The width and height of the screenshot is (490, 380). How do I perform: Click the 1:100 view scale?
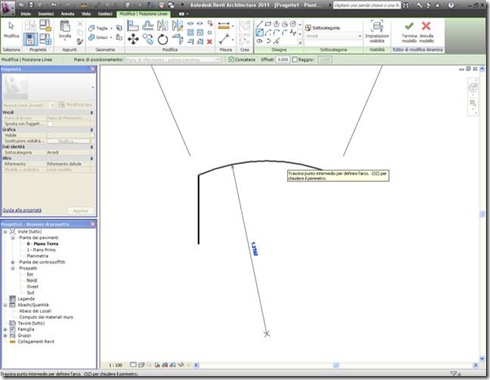(115, 365)
